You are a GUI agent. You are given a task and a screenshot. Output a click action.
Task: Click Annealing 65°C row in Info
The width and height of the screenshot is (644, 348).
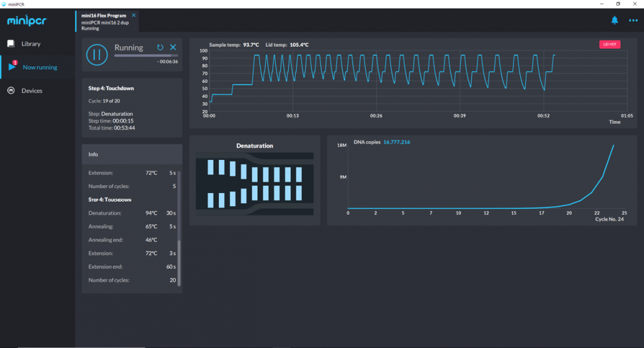[x=132, y=227]
